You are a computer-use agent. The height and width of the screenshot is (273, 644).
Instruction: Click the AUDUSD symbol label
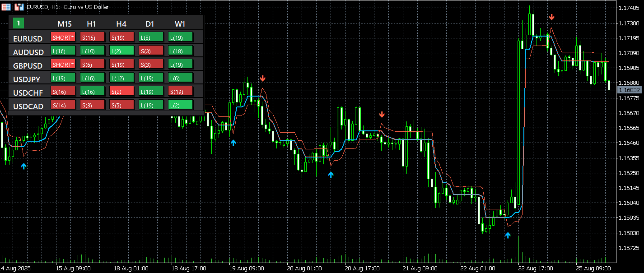(x=28, y=52)
